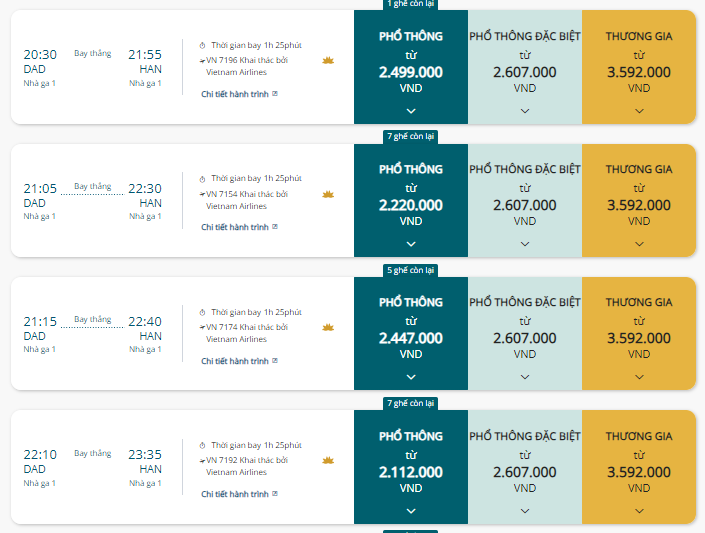Expand Phổ Thông fare 2.499.000 VND
The image size is (705, 533).
tap(411, 111)
